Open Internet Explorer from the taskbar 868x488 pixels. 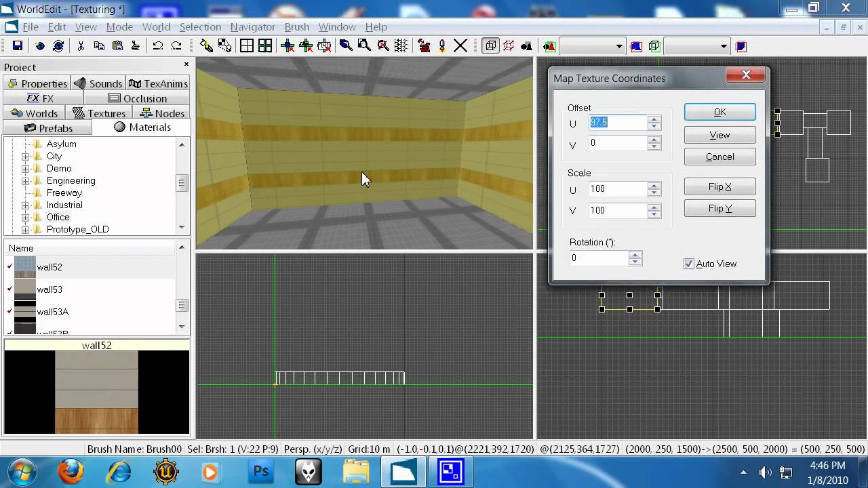pyautogui.click(x=119, y=472)
